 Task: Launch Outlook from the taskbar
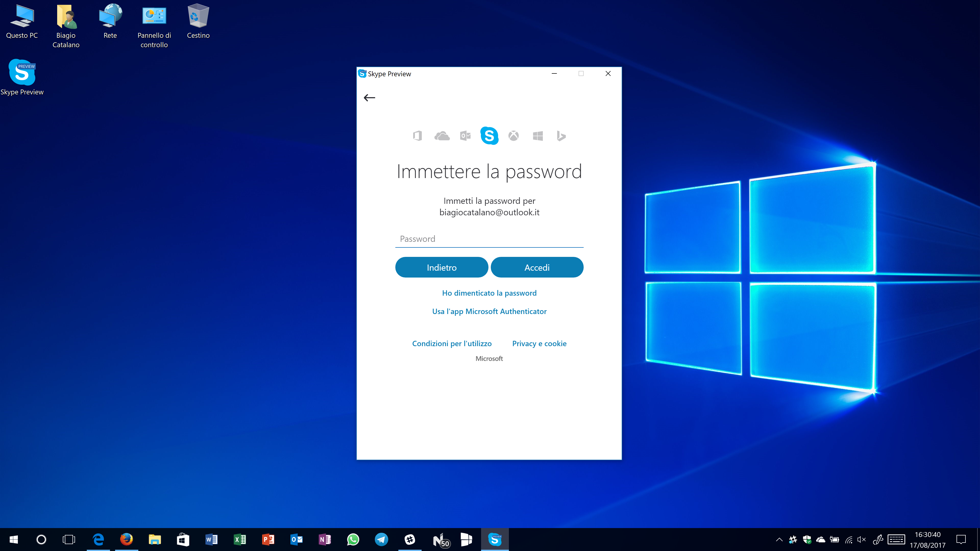[x=296, y=539]
